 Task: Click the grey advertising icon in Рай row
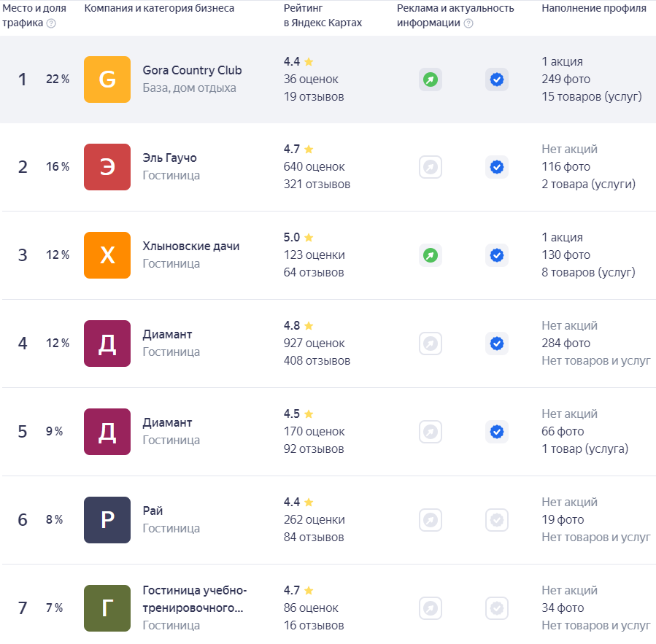pyautogui.click(x=430, y=520)
